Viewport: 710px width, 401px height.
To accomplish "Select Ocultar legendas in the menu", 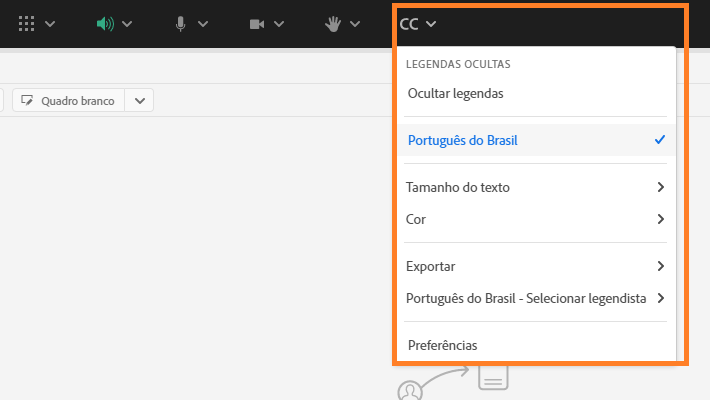I will 455,93.
